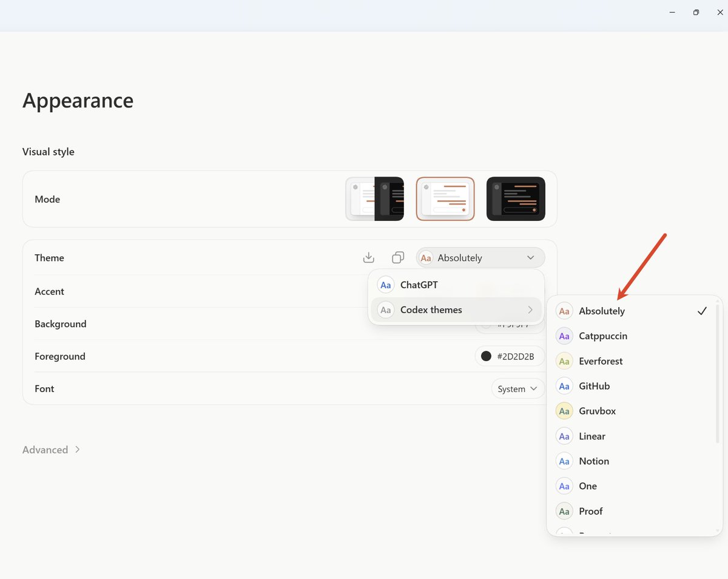Open the Codex themes submenu
This screenshot has width=728, height=579.
point(456,310)
